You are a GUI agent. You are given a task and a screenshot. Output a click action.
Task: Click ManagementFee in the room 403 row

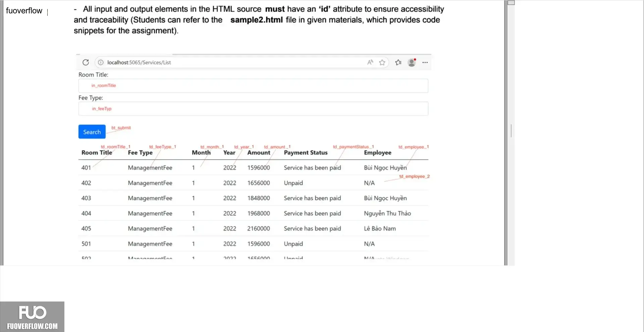point(150,198)
